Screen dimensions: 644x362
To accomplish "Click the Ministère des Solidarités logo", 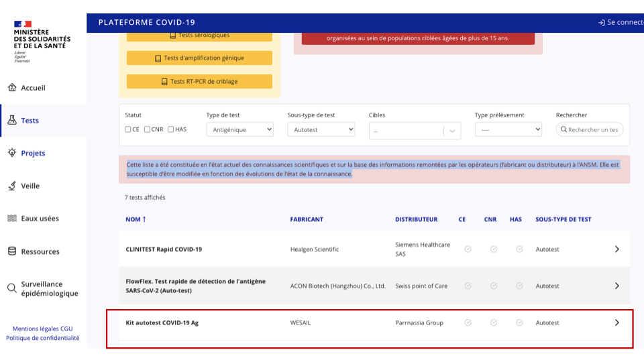I will (x=42, y=42).
